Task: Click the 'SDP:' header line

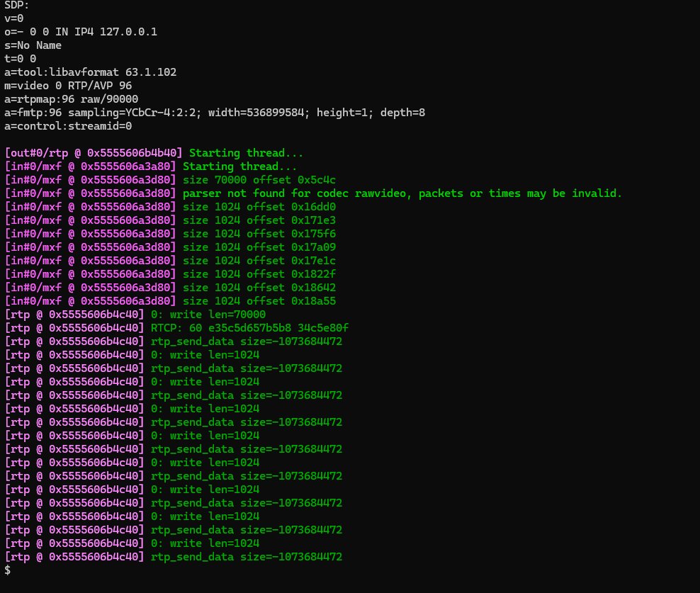Action: click(16, 5)
